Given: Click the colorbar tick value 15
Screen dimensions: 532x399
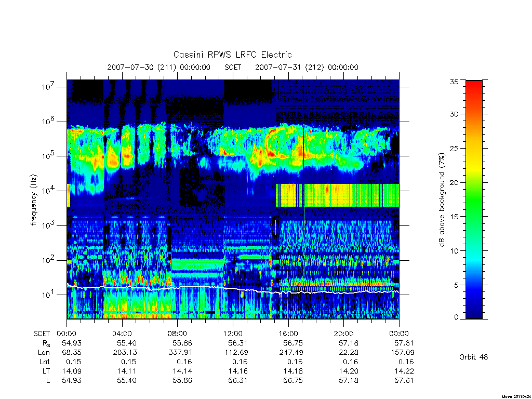Looking at the screenshot, I should (454, 217).
